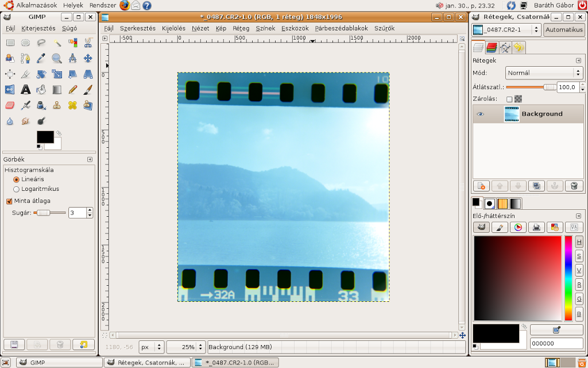Uncheck Minta átlaga checkbox
Image resolution: width=588 pixels, height=368 pixels.
point(9,201)
